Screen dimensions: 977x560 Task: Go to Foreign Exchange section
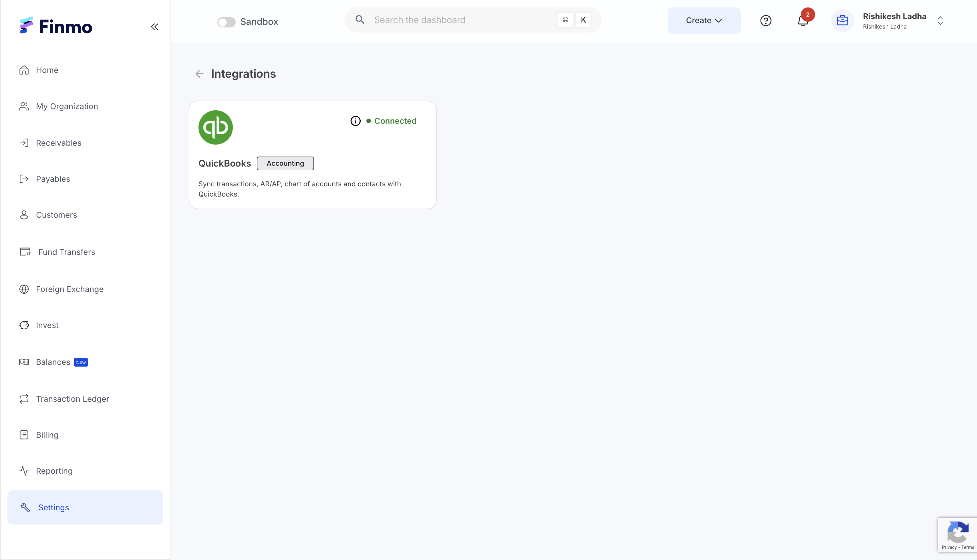point(70,289)
